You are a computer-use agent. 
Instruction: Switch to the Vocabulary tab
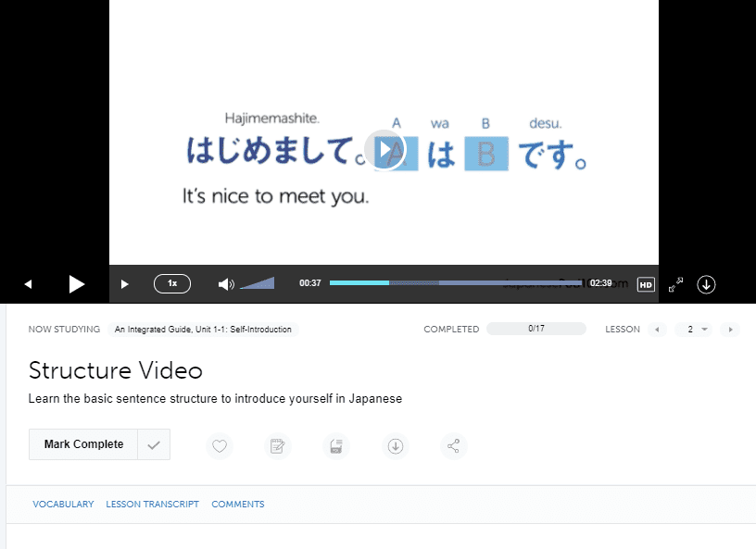[63, 505]
